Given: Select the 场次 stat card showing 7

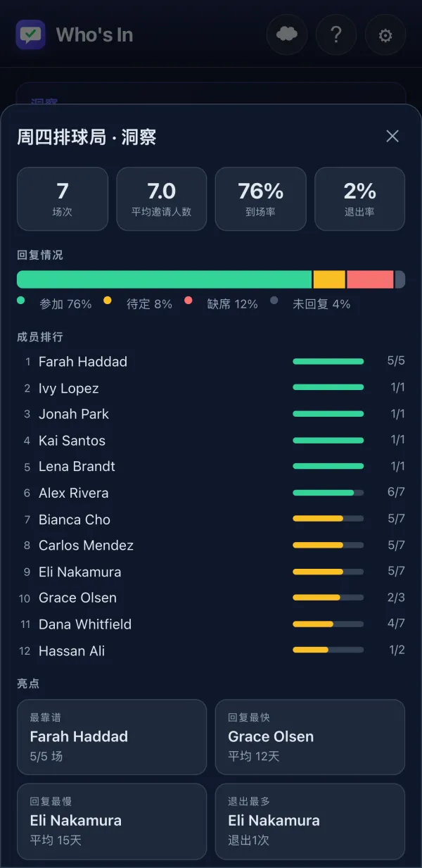Looking at the screenshot, I should [63, 199].
